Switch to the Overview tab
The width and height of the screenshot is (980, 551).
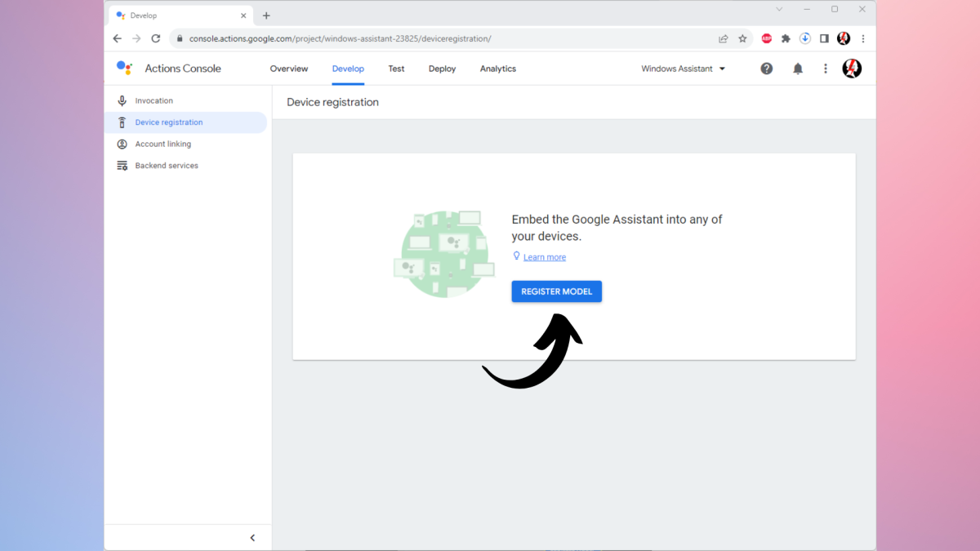tap(289, 69)
